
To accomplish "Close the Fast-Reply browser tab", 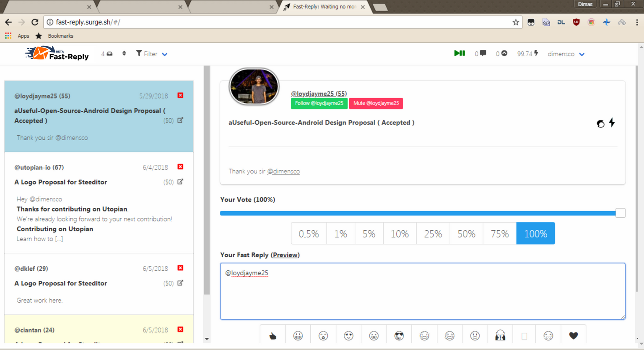I will tap(363, 7).
